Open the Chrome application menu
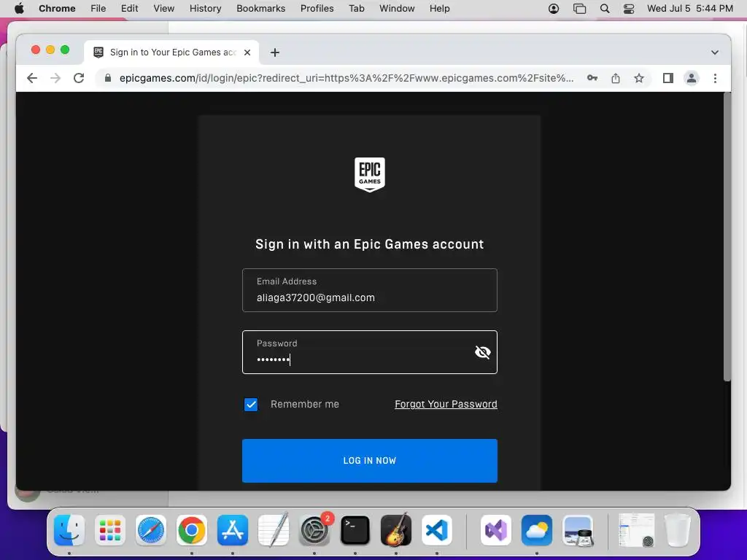 [57, 9]
